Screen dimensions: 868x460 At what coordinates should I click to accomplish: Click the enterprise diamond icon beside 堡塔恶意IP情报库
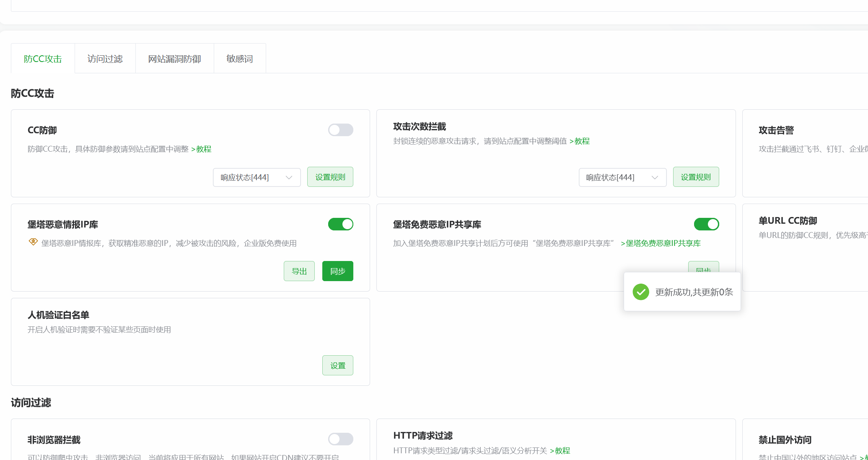(x=33, y=242)
